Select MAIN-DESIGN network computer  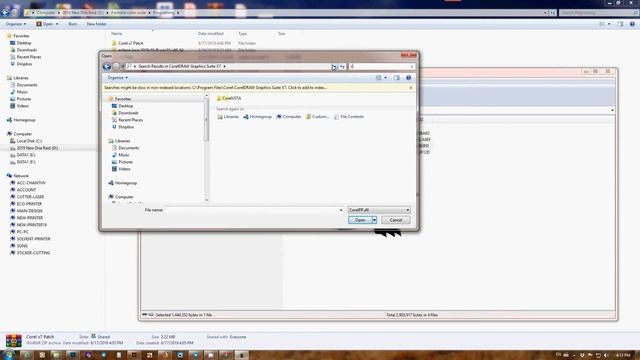point(26,211)
